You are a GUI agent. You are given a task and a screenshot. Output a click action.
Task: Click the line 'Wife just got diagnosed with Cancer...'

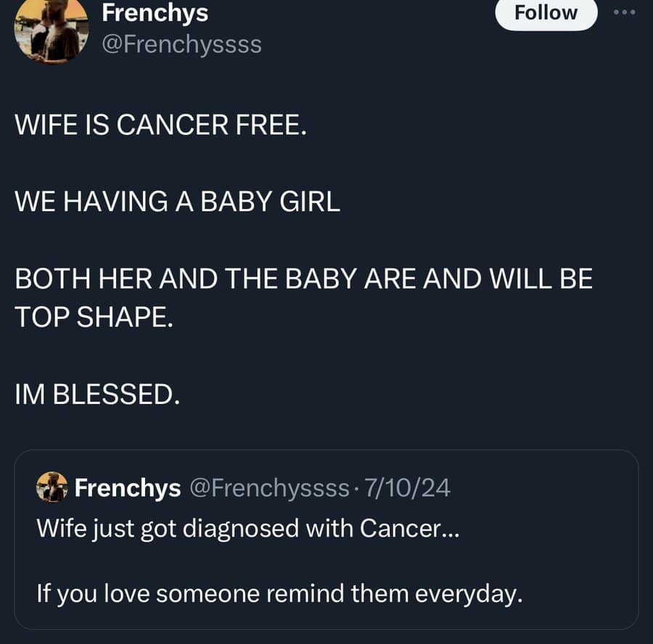click(x=247, y=528)
